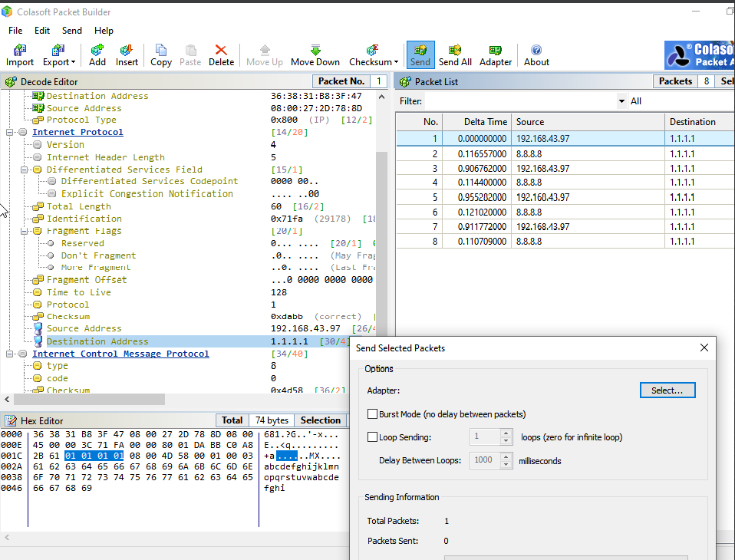Image resolution: width=735 pixels, height=560 pixels.
Task: Click the Hex Editor panel icon
Action: pos(11,421)
